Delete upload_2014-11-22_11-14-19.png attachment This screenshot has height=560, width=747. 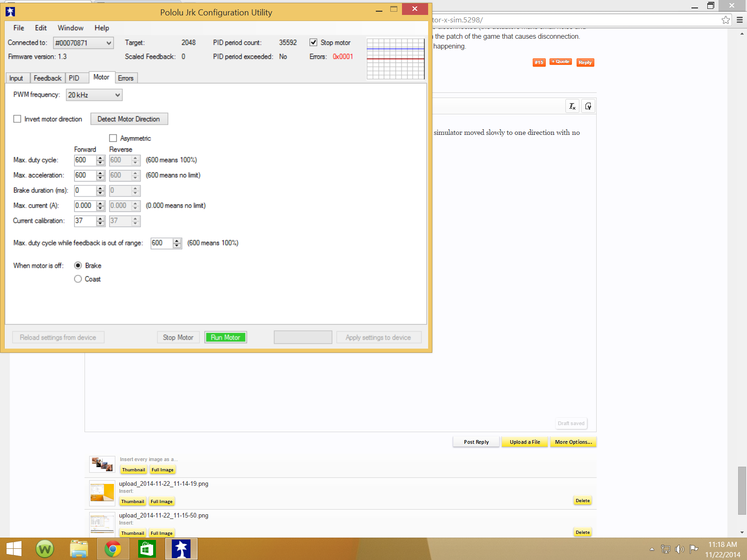[x=583, y=501]
